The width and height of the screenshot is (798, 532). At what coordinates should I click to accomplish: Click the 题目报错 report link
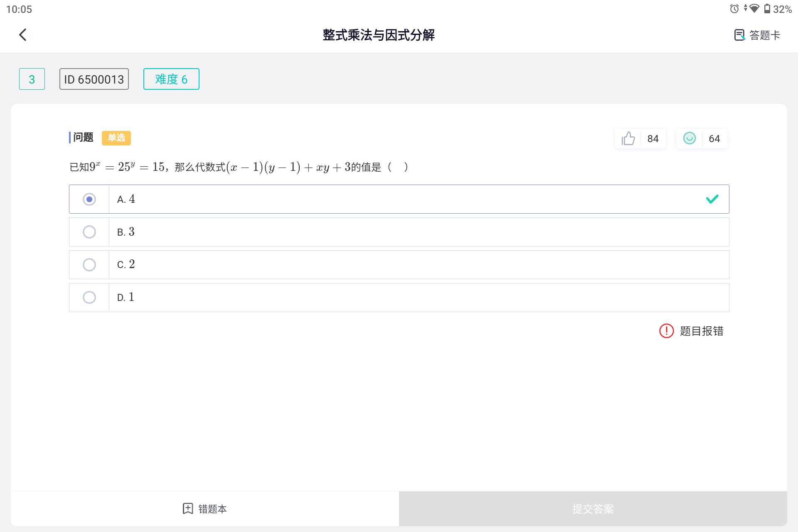pyautogui.click(x=702, y=331)
